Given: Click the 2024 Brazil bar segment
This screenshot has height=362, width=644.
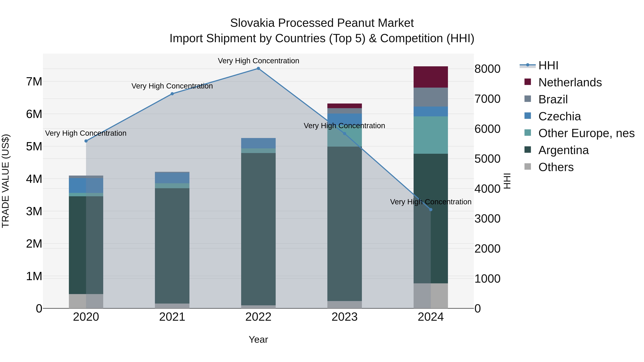Looking at the screenshot, I should [x=431, y=97].
